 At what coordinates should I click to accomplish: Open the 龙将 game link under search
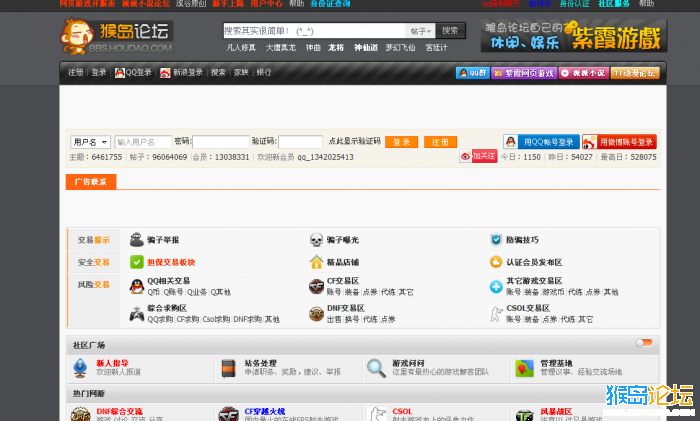coord(336,47)
